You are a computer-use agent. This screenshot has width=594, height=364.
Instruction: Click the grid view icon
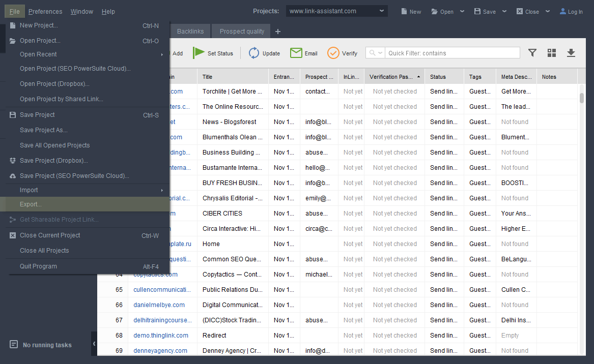(552, 53)
